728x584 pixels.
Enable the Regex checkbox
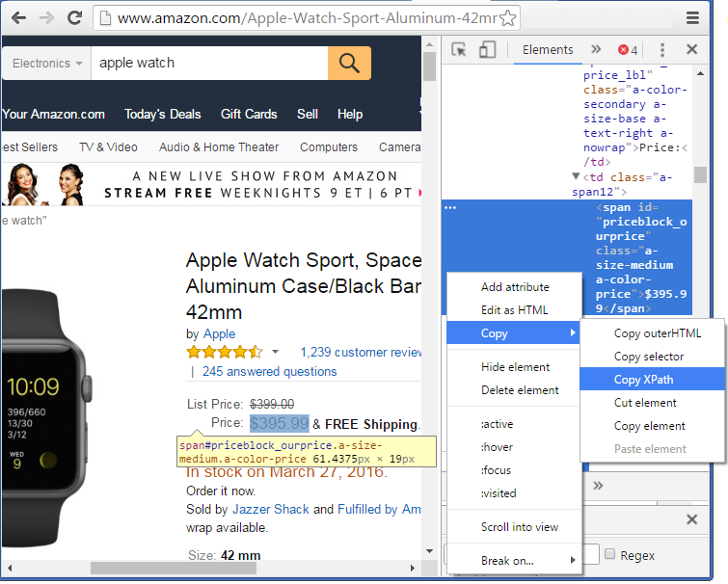[x=610, y=553]
